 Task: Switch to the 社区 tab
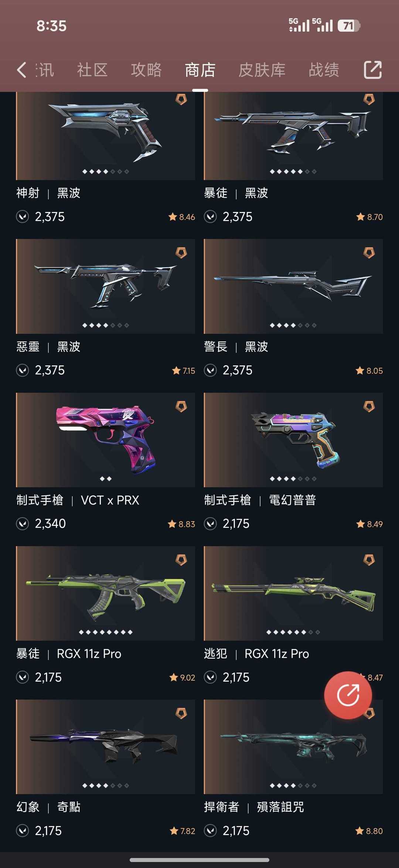92,70
